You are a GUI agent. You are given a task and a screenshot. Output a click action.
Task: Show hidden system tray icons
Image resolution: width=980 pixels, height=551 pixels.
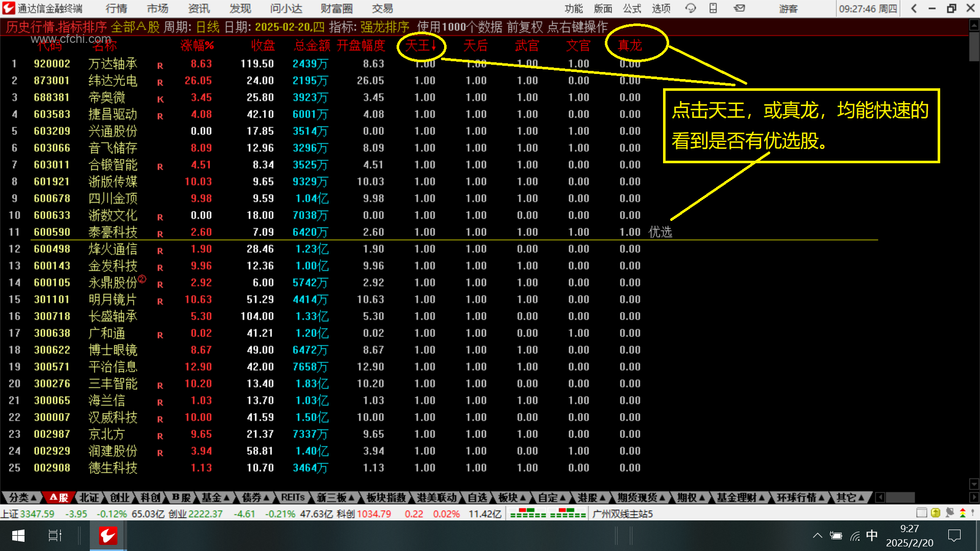[x=817, y=536]
